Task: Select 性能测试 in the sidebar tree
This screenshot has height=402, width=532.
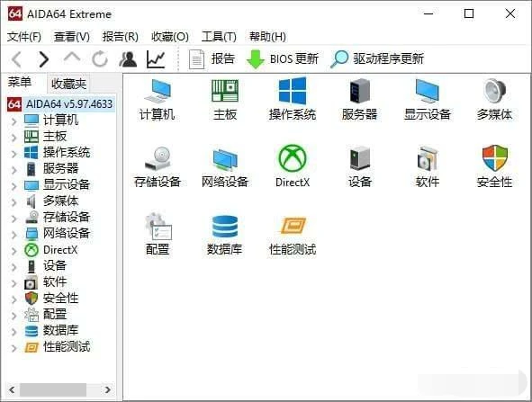Action: (67, 347)
